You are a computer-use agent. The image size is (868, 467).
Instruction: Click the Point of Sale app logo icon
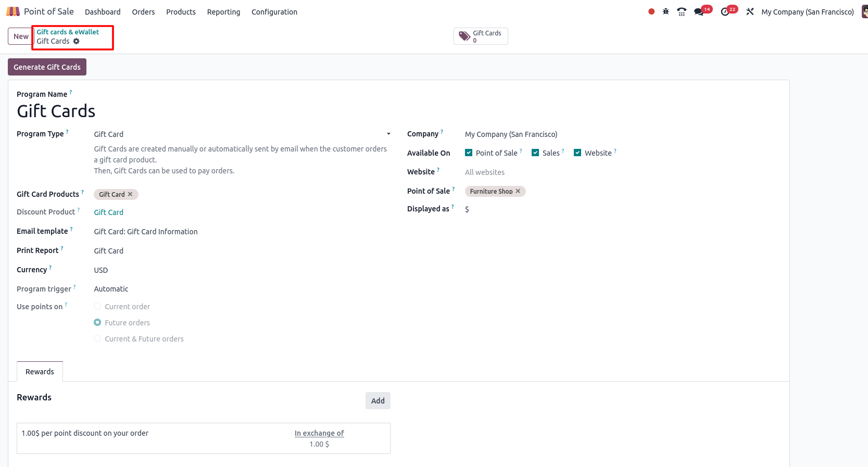point(13,11)
